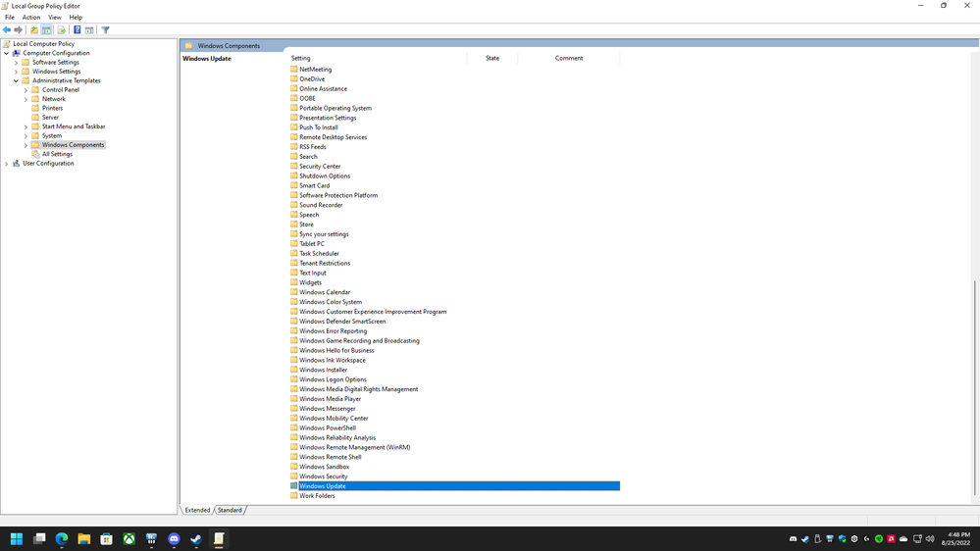
Task: Click the grey Forward arrow in toolbar
Action: coord(18,30)
